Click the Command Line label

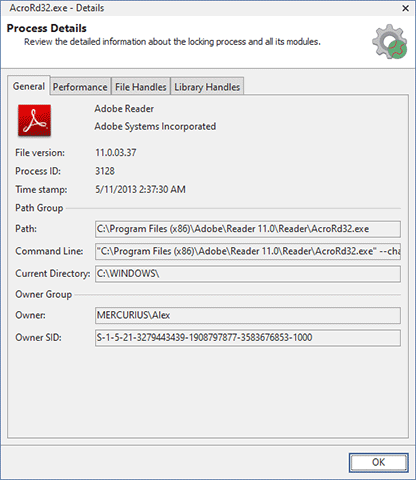click(49, 251)
